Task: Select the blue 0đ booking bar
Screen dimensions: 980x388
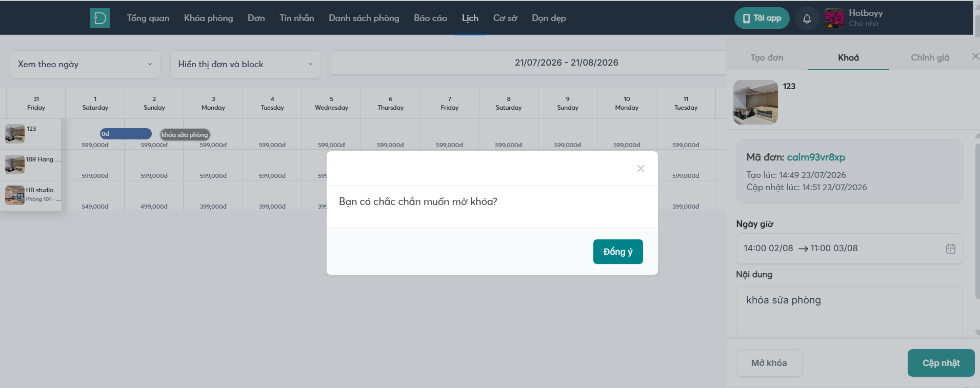Action: coord(126,134)
